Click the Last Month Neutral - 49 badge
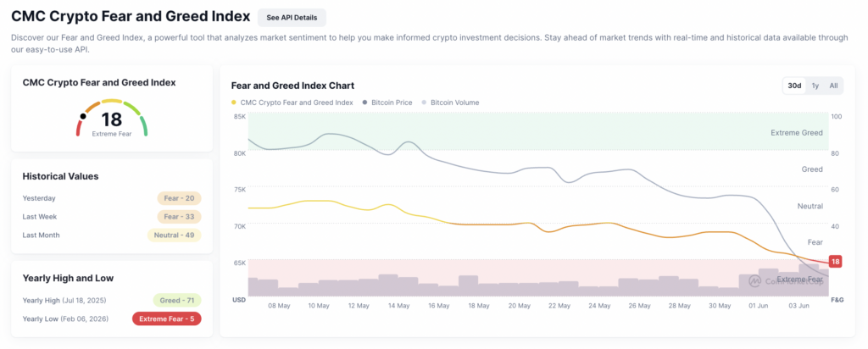Viewport: 868px width, 349px height. tap(174, 235)
